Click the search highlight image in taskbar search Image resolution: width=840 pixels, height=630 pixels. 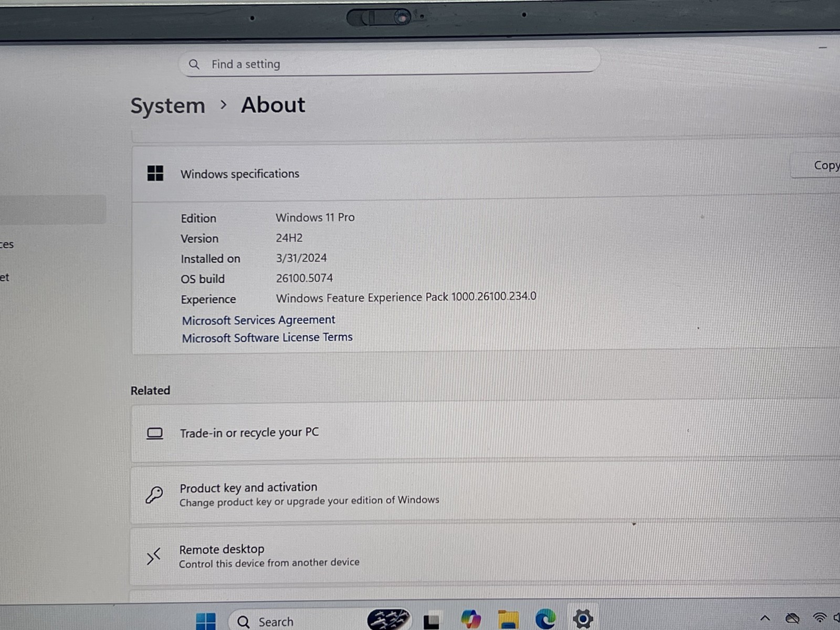tap(388, 619)
